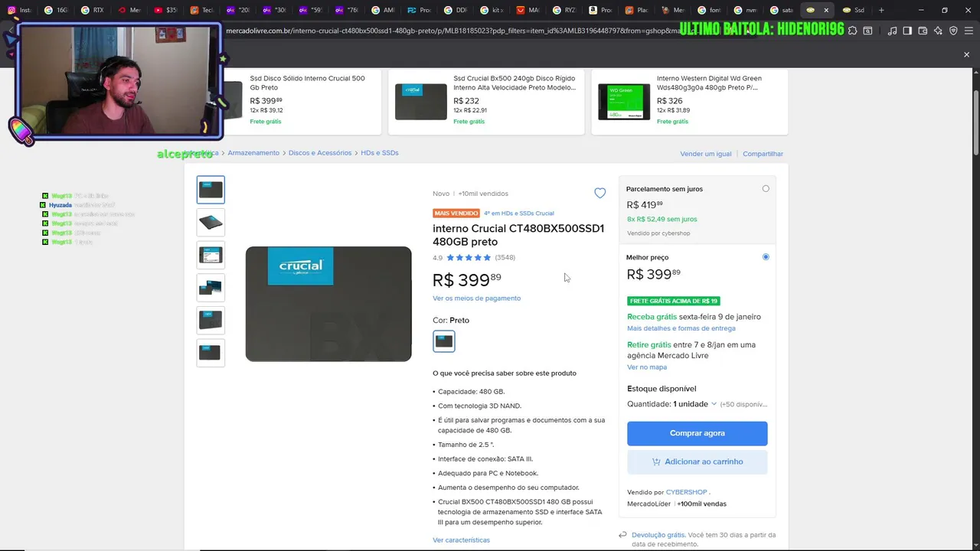Open Ssd Disco Sólido Interno Crucial 500 Gb card

click(x=302, y=102)
